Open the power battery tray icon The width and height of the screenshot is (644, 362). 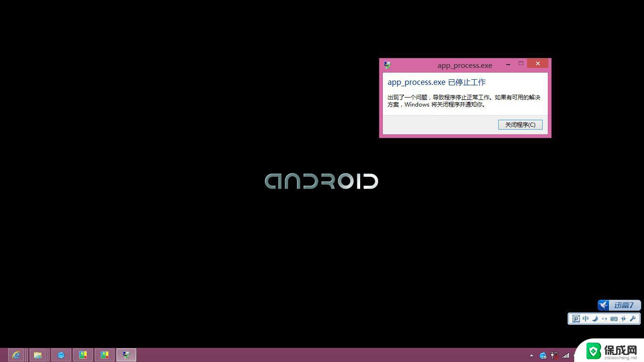point(554,356)
